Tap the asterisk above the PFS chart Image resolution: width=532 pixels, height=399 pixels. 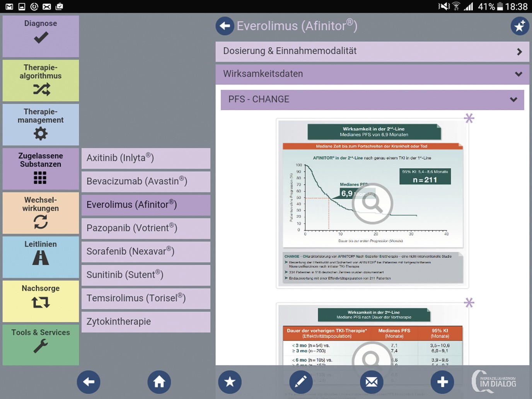(469, 118)
